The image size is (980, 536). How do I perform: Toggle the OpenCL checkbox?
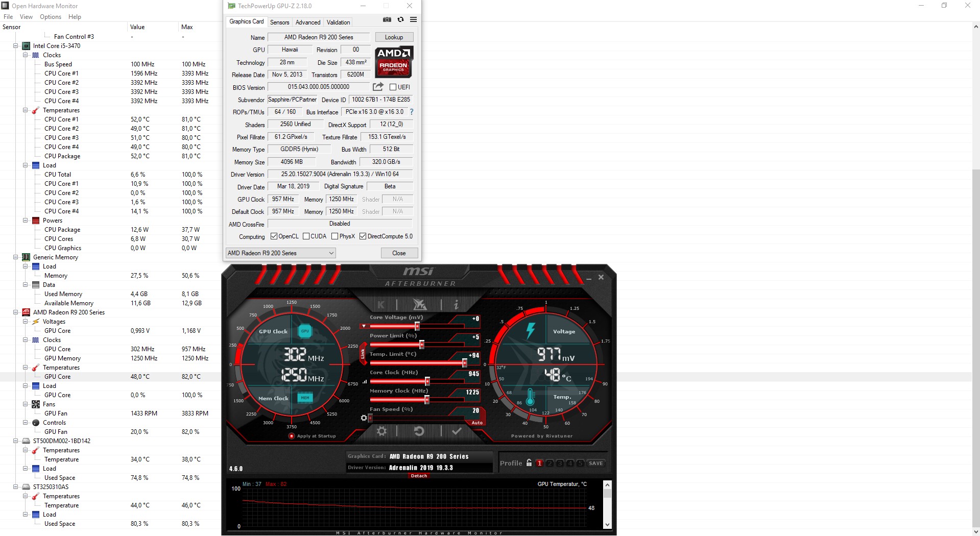(x=274, y=236)
